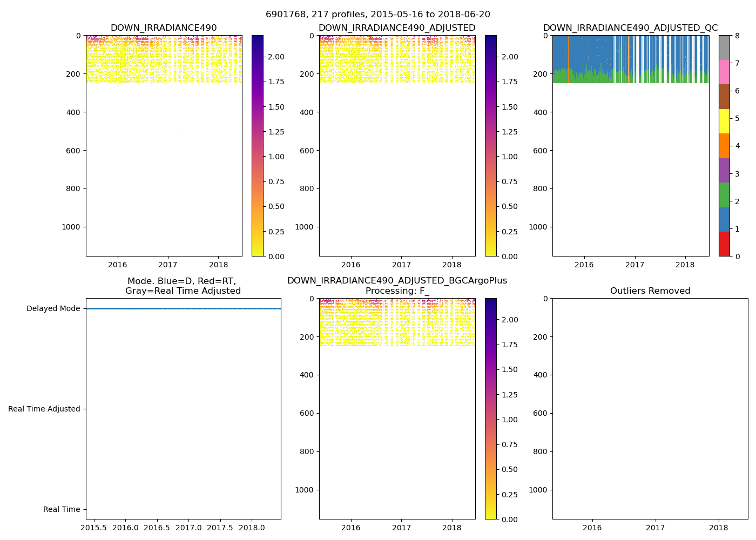756x540 pixels.
Task: Click the BGCArgoPlus Processing plot title
Action: pyautogui.click(x=397, y=286)
